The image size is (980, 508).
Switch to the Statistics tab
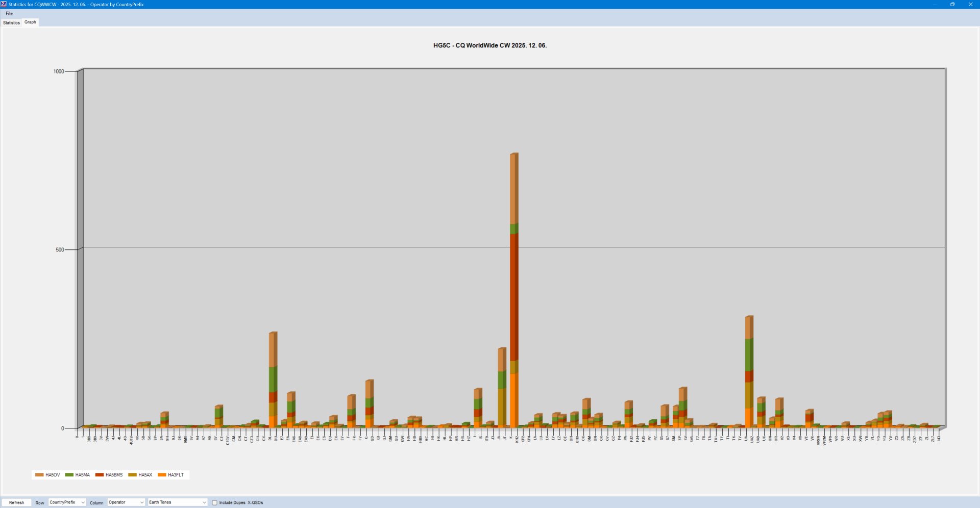tap(11, 22)
